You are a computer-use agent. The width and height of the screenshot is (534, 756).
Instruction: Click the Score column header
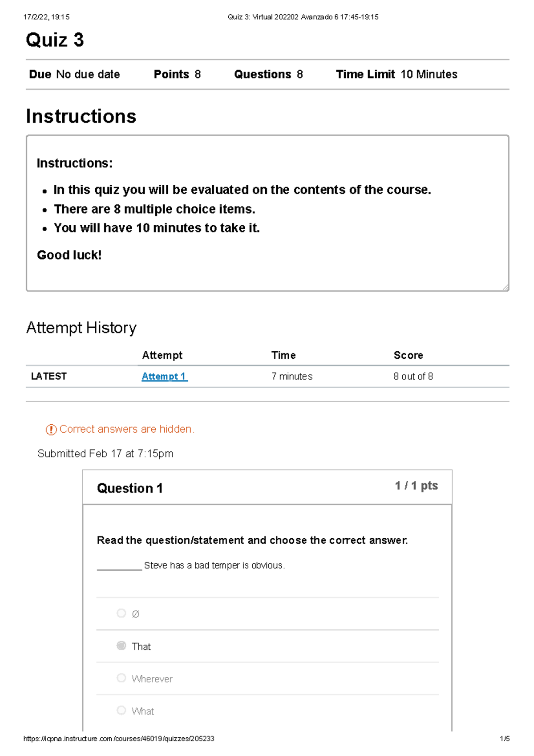point(408,355)
